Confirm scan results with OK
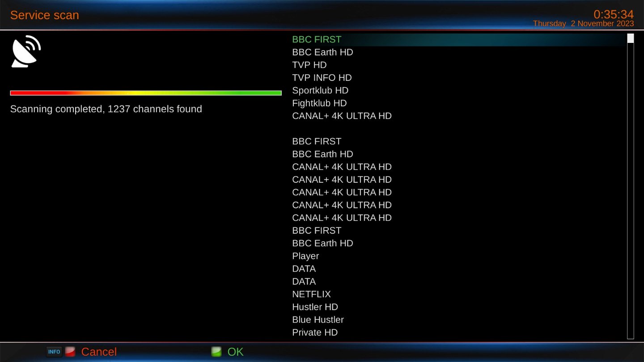 click(235, 352)
